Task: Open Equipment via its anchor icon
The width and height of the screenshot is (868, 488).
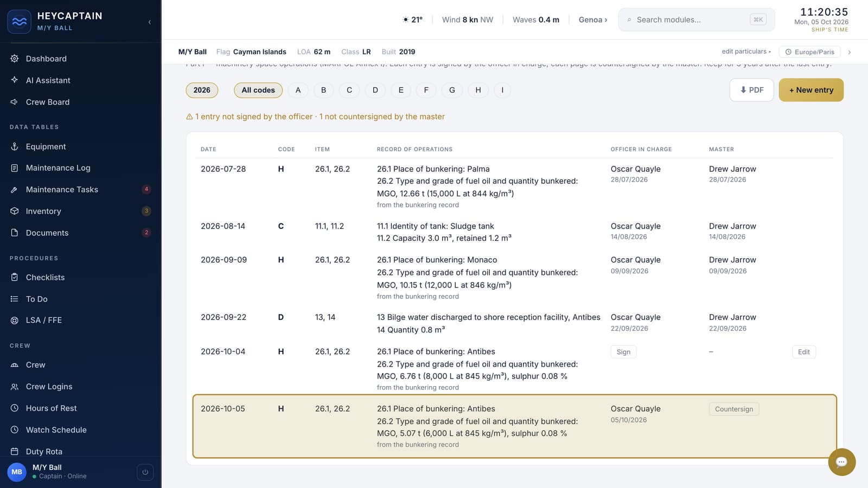Action: pyautogui.click(x=15, y=146)
